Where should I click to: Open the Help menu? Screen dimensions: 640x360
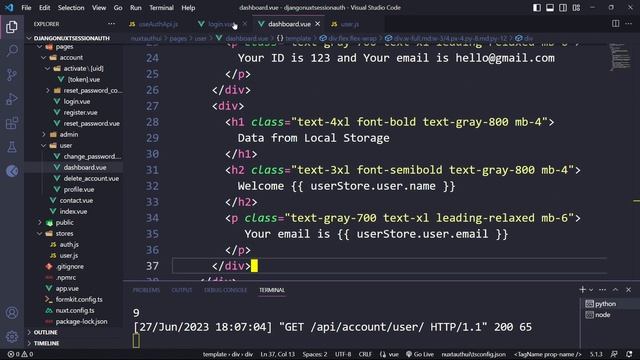tap(188, 7)
